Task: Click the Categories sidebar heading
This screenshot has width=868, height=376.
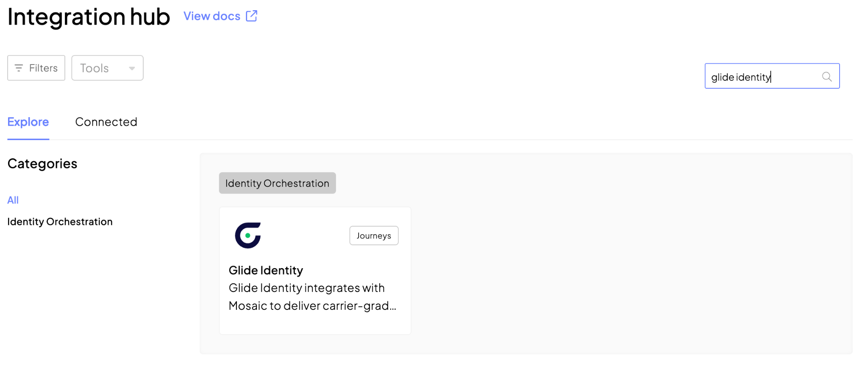Action: pos(42,163)
